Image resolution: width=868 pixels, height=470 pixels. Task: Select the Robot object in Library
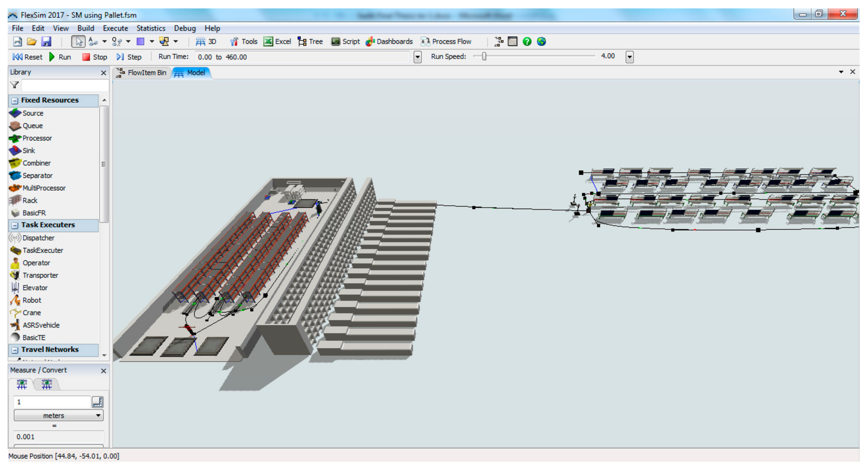31,300
